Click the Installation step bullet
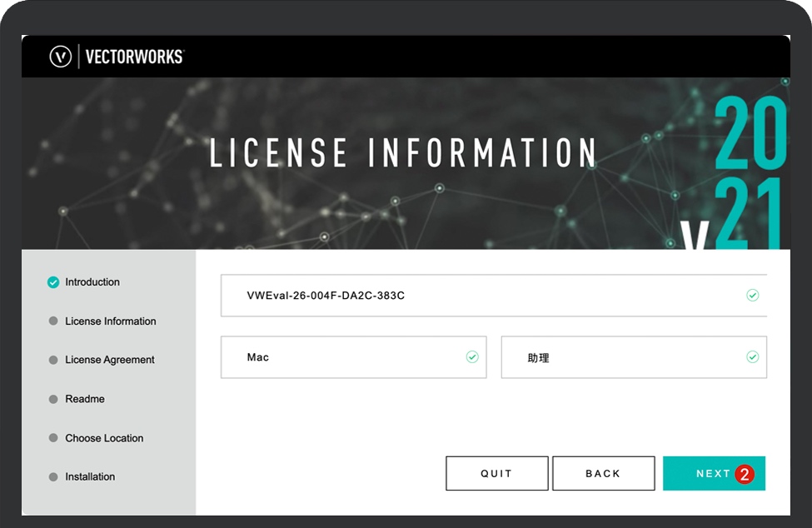 click(x=53, y=476)
